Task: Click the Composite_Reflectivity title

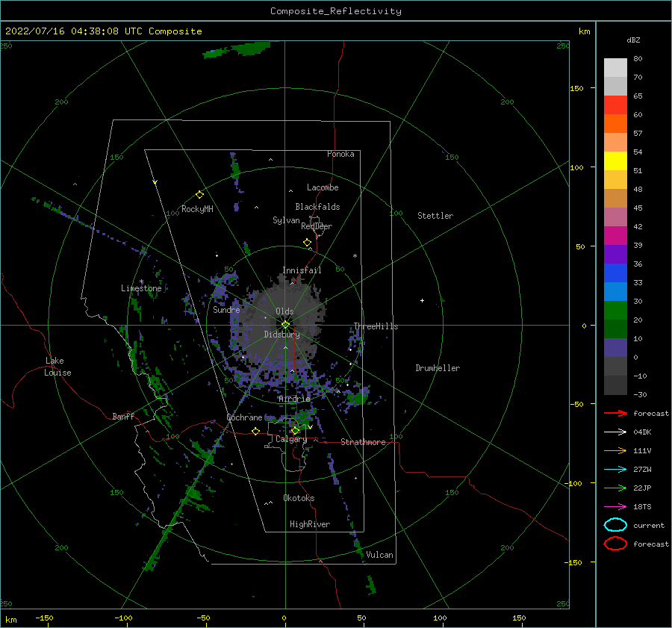Action: click(x=335, y=11)
